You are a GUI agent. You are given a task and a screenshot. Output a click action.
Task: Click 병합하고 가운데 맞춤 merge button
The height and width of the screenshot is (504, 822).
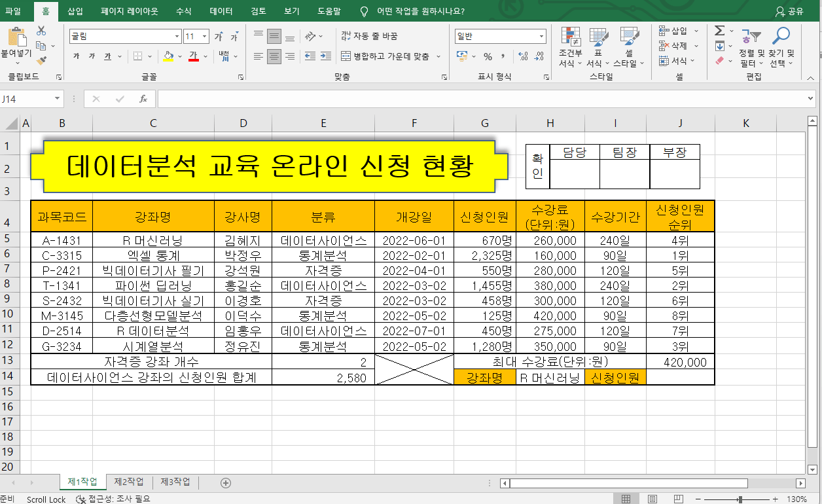385,56
